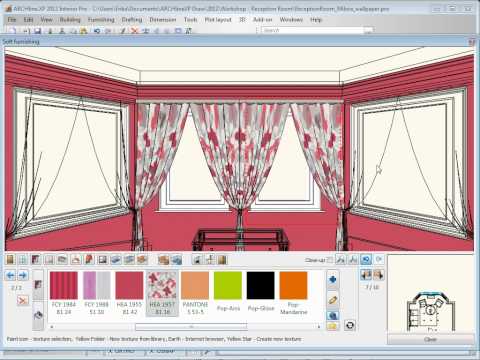Viewport: 480px width, 360px height.
Task: Click the blue undo icon beside Clean-up
Action: point(366,259)
